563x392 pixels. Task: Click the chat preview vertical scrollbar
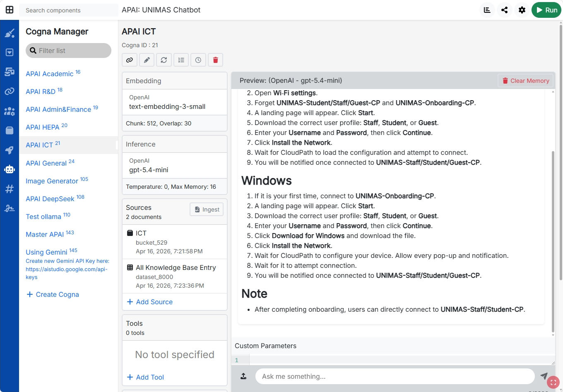tap(553, 241)
